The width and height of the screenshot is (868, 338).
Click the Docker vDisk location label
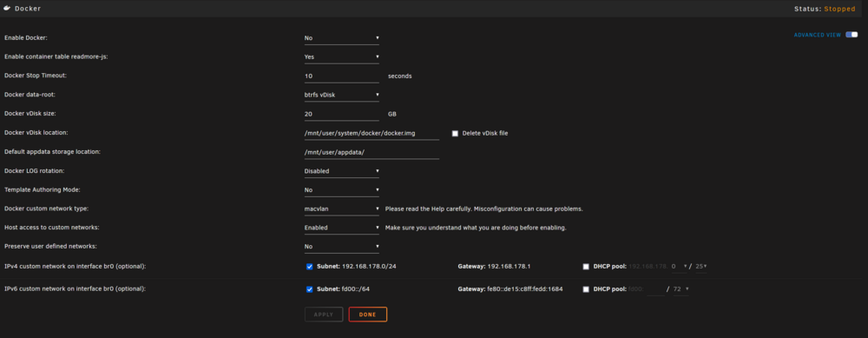pyautogui.click(x=36, y=134)
